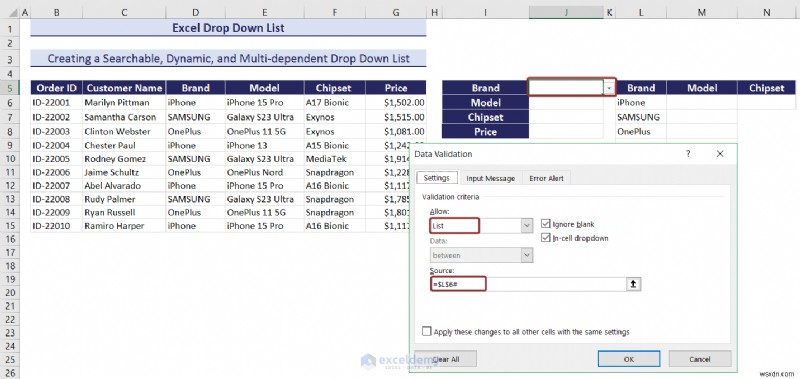This screenshot has width=800, height=379.
Task: Click the Help question mark in Data Validation
Action: [688, 154]
